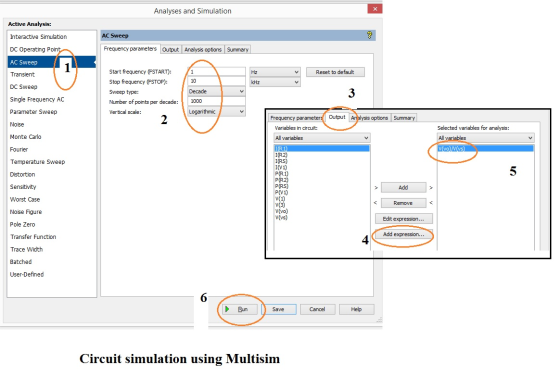560x378 pixels.
Task: Select DC Operating Point analysis
Action: point(35,49)
